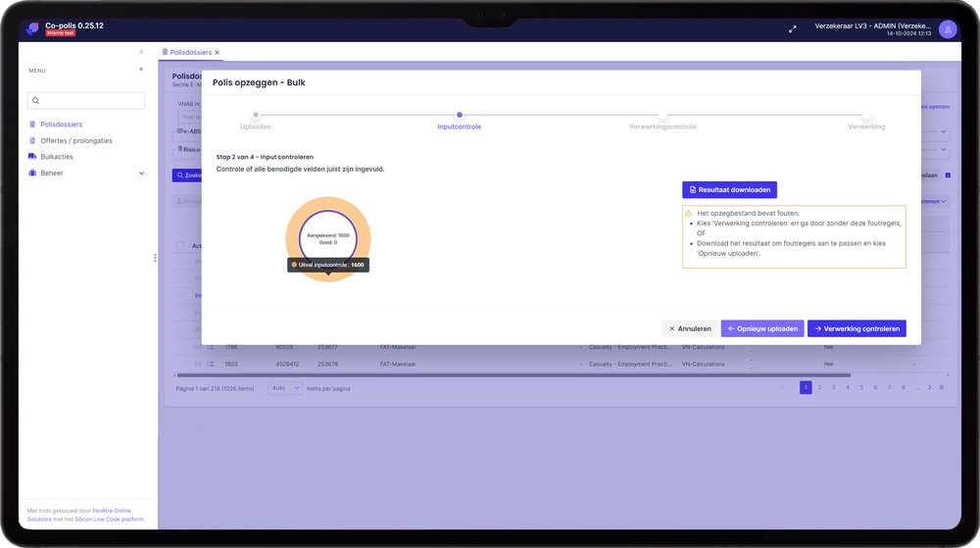This screenshot has height=548, width=980.
Task: Open Polisdossiers in the sidebar
Action: (61, 125)
